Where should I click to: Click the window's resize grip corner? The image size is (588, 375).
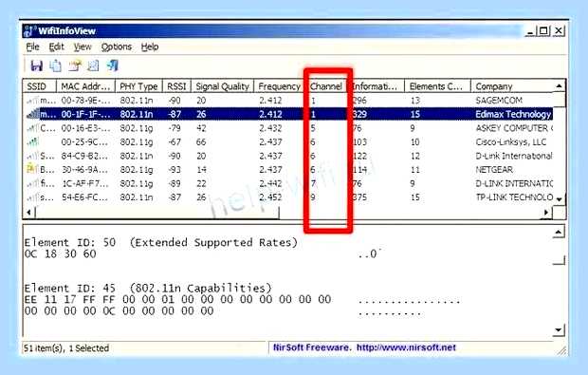561,350
